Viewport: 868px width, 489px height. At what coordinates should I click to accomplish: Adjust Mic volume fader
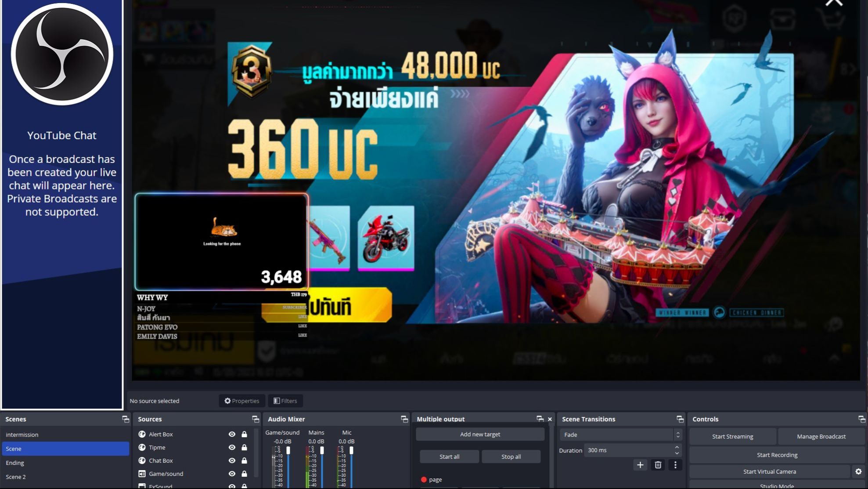[x=351, y=451]
